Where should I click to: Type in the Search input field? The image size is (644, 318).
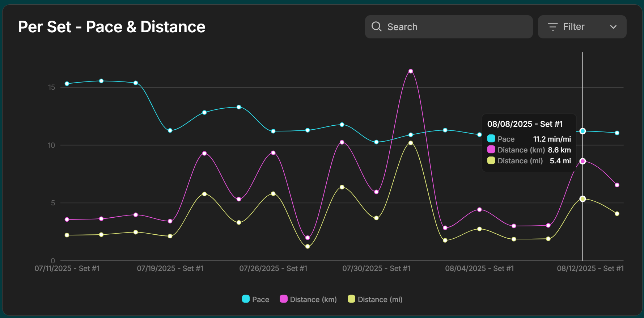(x=456, y=27)
